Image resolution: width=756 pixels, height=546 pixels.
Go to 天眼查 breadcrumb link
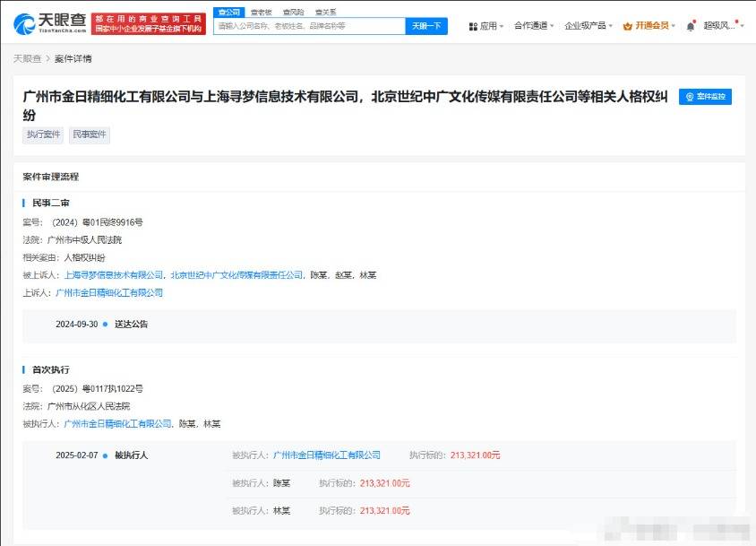point(27,59)
